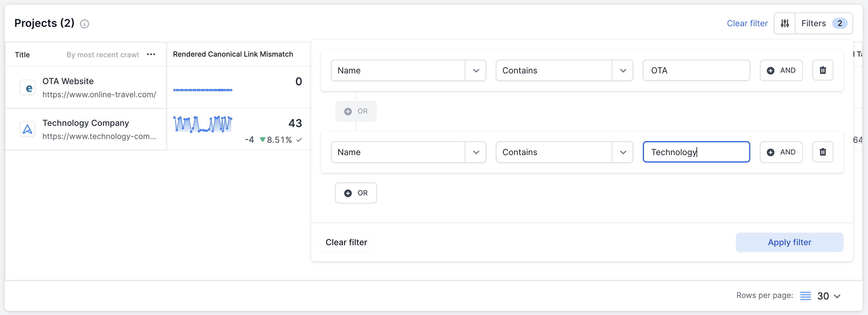Delete the OTA condition using its trash icon
868x315 pixels.
(x=823, y=70)
